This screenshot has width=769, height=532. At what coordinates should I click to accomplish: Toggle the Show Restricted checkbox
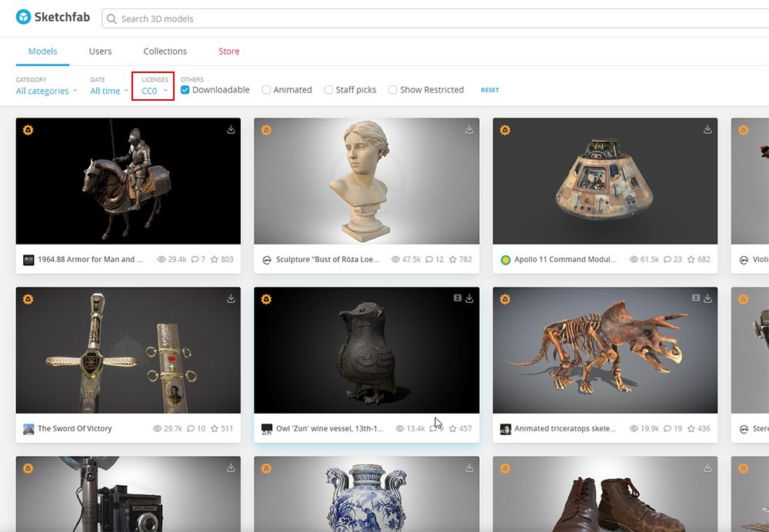click(392, 90)
